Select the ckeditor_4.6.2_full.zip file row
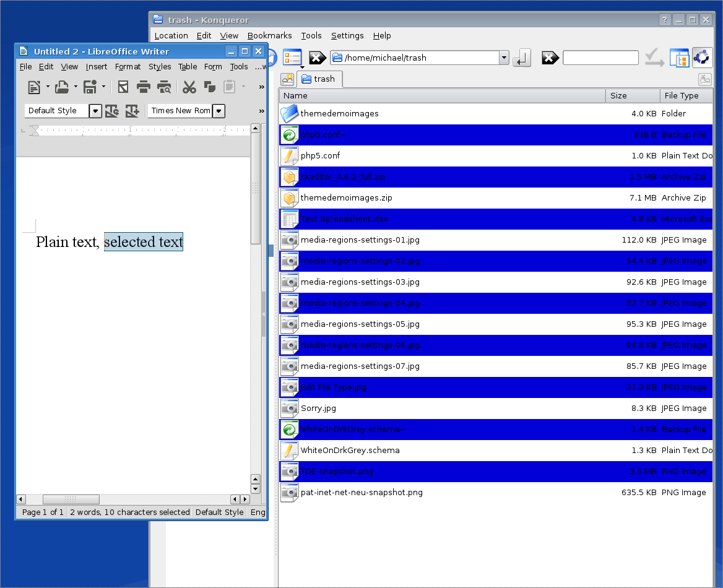Viewport: 723px width, 588px height. coord(496,177)
